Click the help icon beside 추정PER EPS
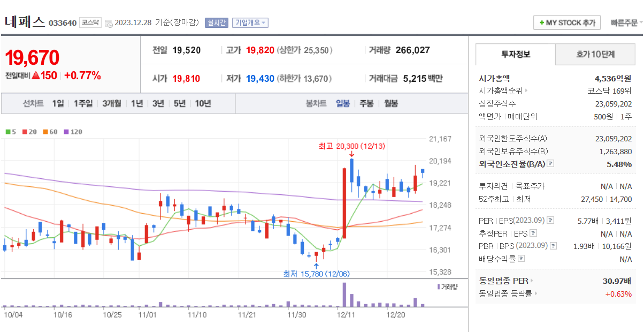 533,233
